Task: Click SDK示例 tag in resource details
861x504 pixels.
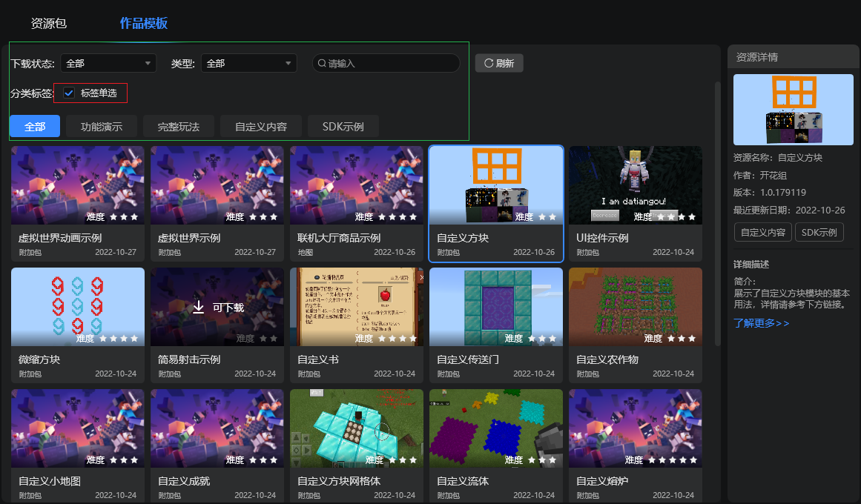Action: 819,232
